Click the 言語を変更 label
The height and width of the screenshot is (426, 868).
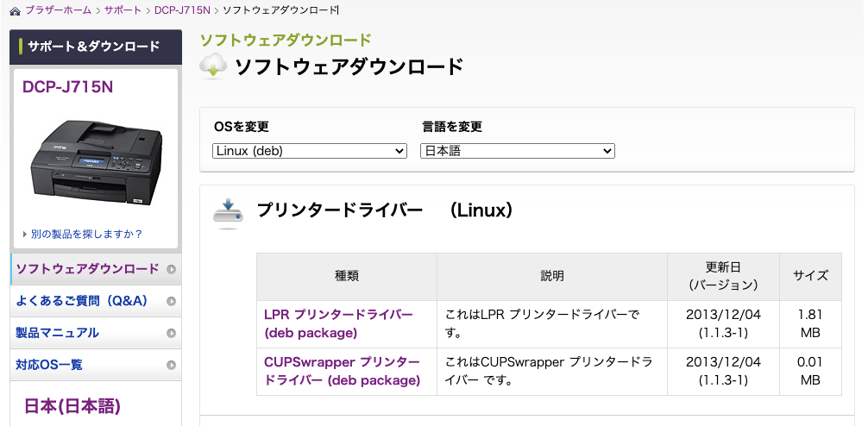[x=452, y=127]
